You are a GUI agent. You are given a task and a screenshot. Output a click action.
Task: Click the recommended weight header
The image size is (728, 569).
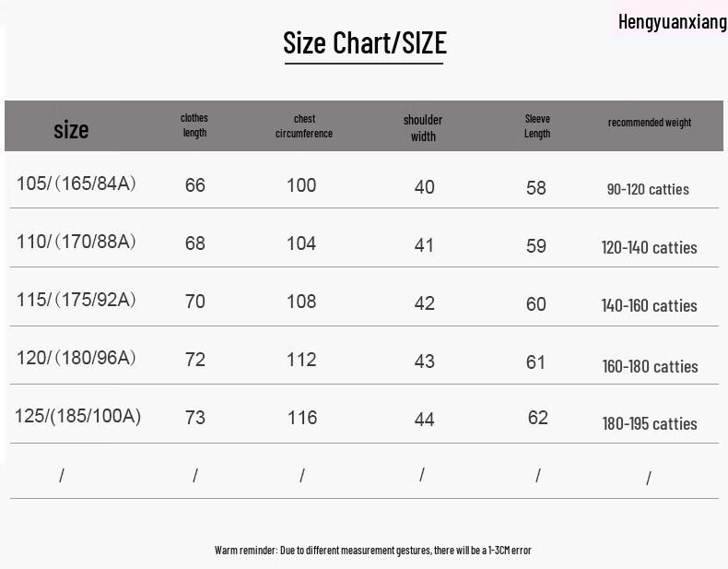650,123
